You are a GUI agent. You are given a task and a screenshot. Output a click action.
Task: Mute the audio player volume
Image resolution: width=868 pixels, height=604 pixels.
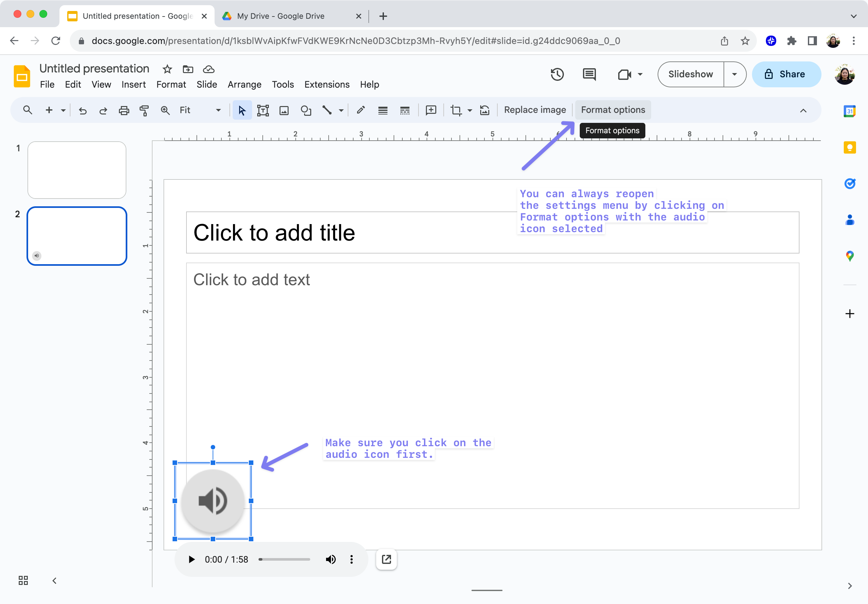click(x=331, y=559)
